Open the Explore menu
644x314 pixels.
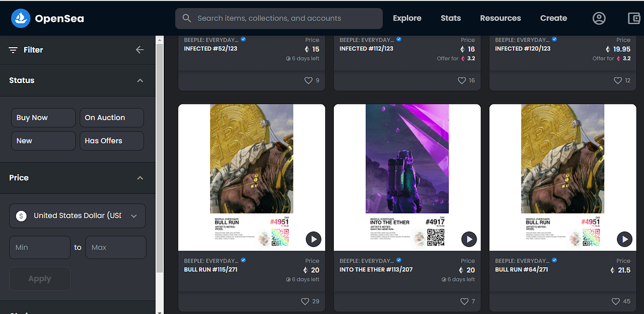[407, 18]
